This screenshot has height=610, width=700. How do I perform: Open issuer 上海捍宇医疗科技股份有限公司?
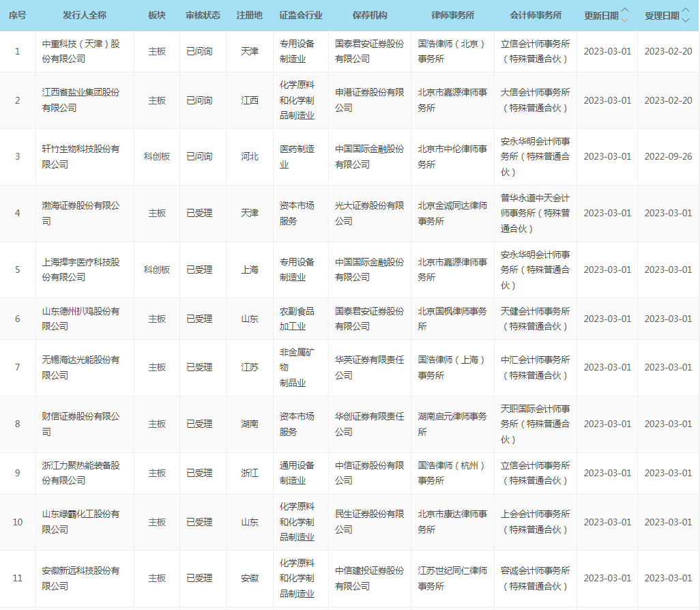[x=81, y=270]
